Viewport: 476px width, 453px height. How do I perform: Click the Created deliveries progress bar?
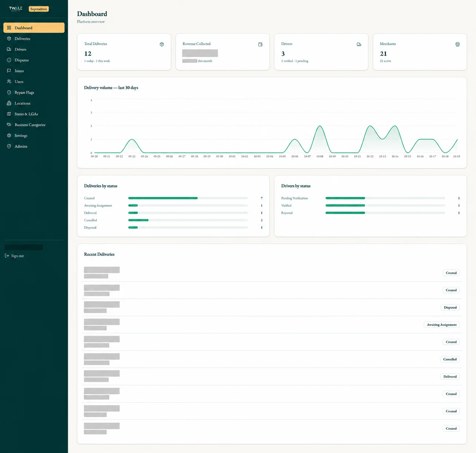click(188, 198)
